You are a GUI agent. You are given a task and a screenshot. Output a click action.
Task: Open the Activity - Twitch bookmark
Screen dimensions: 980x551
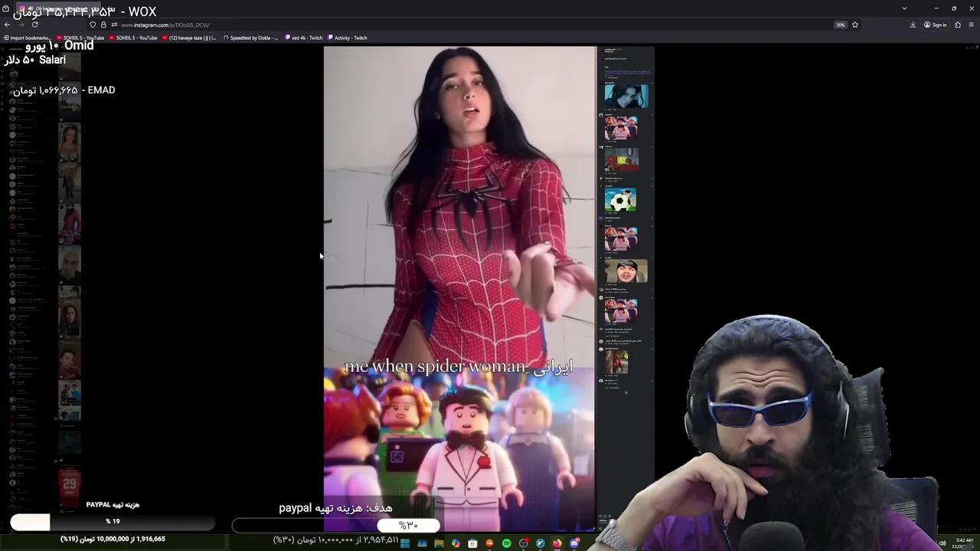tap(348, 37)
